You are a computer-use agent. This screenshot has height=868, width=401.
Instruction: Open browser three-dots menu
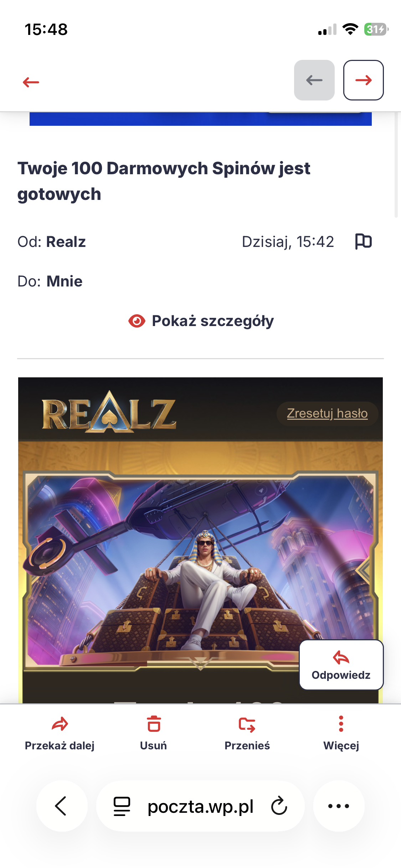[x=339, y=806]
